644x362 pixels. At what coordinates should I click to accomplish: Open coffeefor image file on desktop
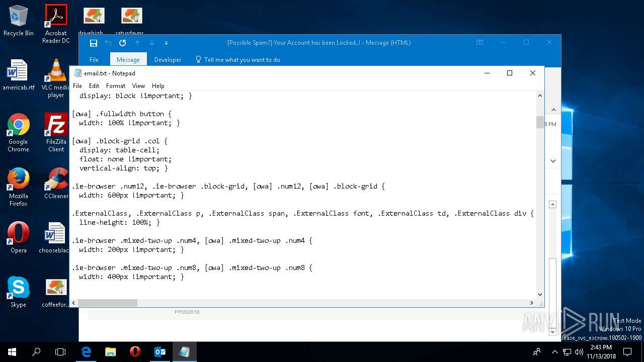coord(56,292)
